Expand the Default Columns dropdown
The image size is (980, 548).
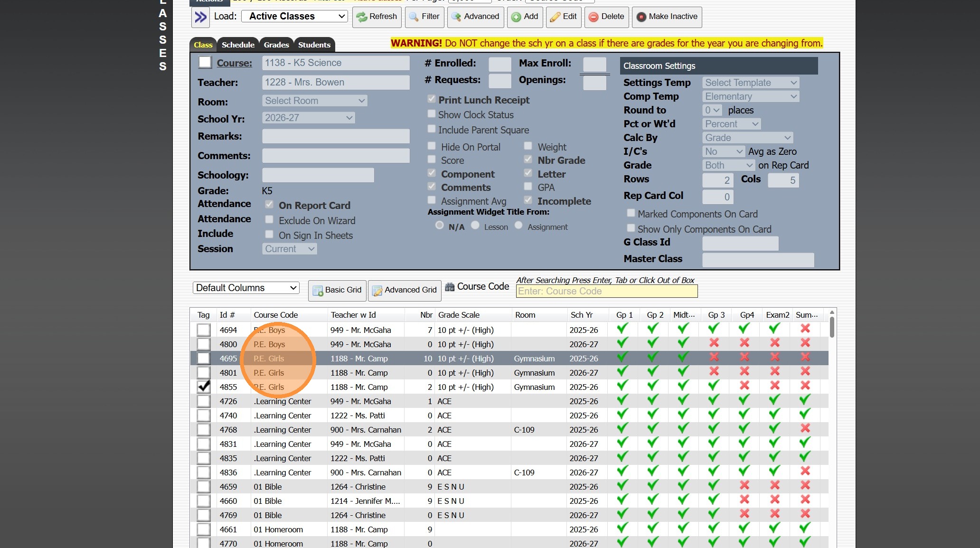tap(246, 288)
